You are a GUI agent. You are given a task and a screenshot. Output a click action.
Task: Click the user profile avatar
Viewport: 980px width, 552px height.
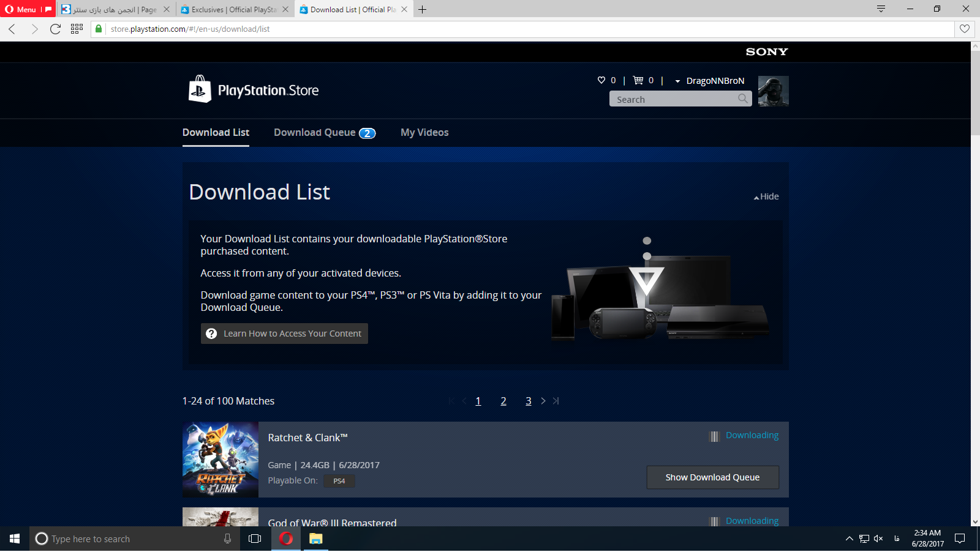[x=774, y=91]
